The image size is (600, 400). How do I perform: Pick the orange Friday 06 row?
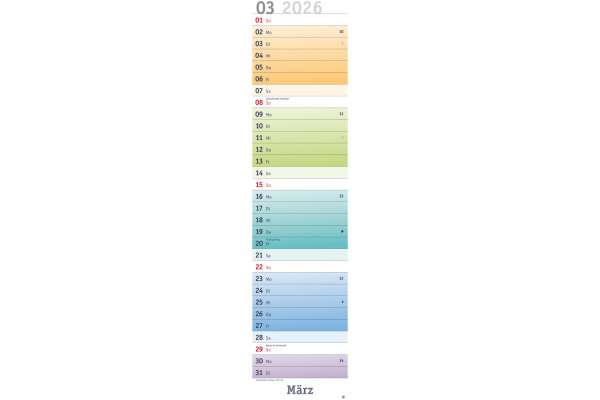(300, 79)
